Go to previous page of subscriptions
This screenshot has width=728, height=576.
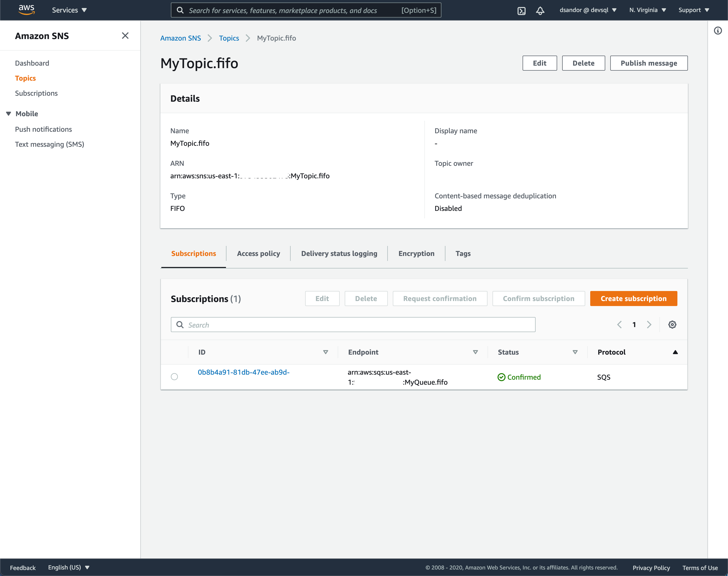(x=619, y=324)
